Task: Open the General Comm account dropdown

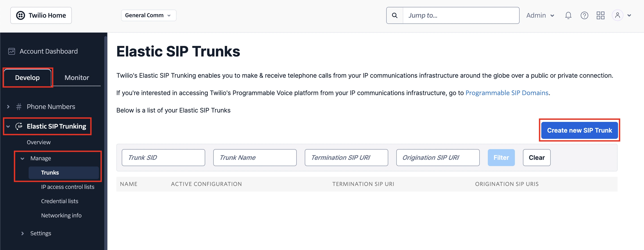Action: point(149,15)
